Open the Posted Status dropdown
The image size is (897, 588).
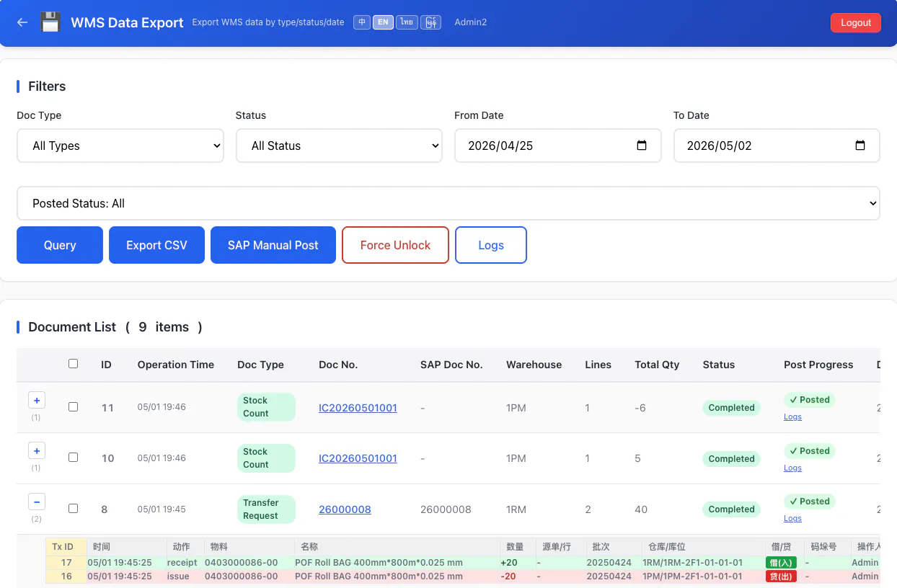pos(448,203)
